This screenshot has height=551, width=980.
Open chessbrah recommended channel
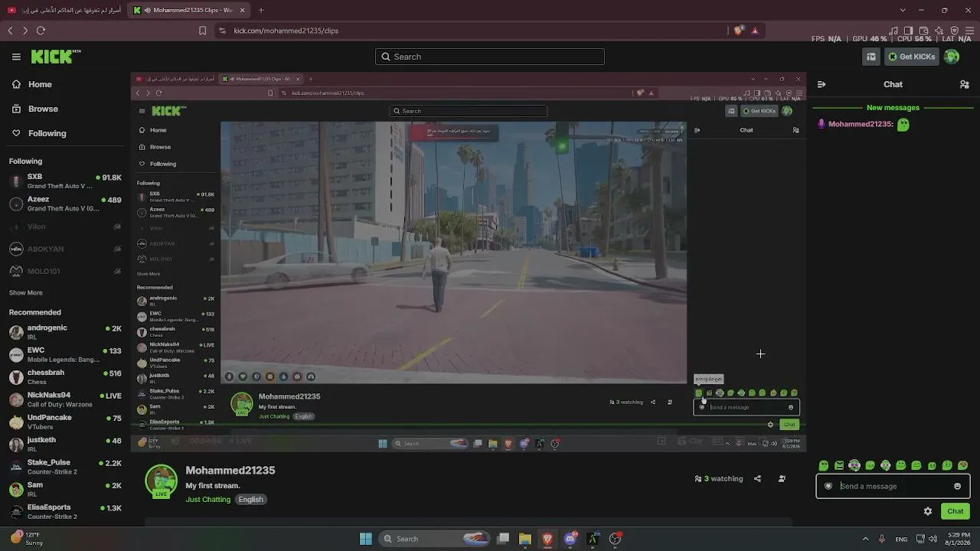(x=65, y=377)
